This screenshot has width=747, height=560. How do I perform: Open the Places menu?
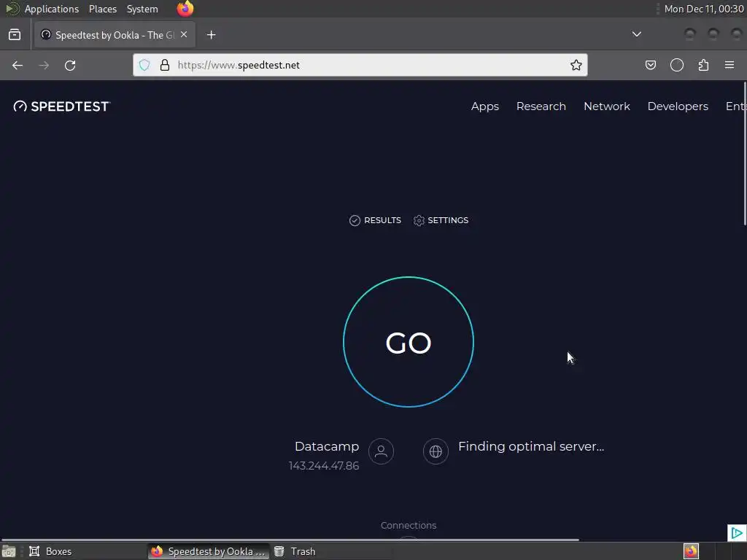(x=103, y=9)
